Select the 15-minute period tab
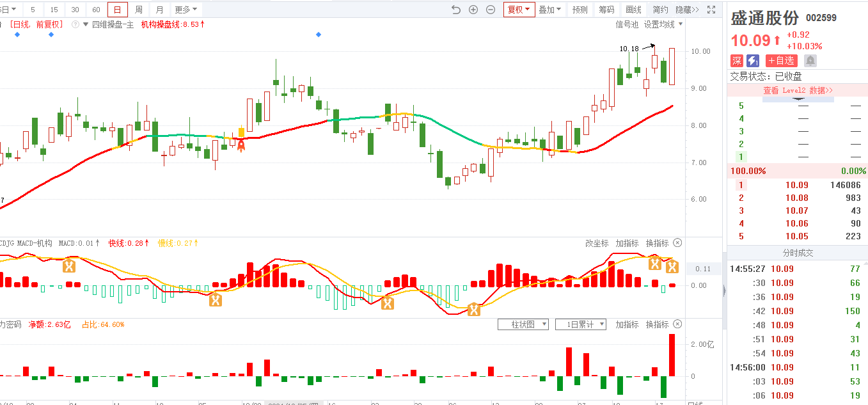 tap(54, 10)
